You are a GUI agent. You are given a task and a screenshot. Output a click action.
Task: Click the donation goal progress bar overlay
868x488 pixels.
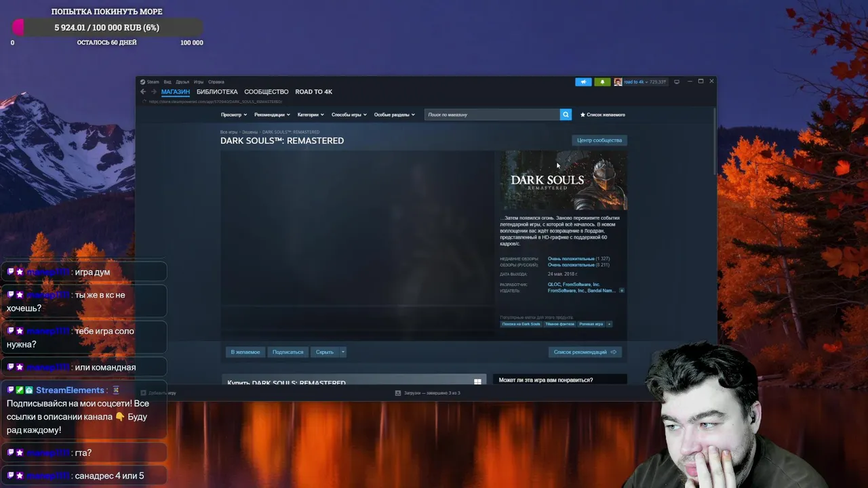click(x=107, y=27)
